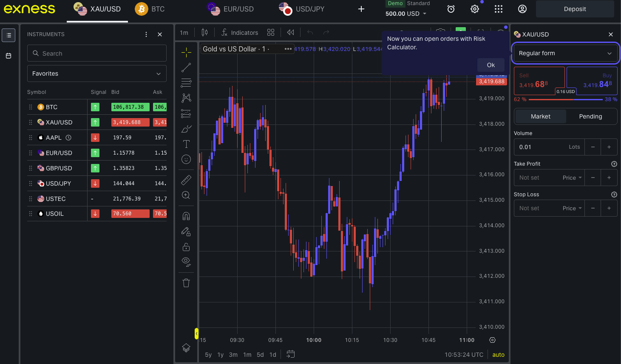Decrease Volume lots with minus
This screenshot has width=621, height=364.
pyautogui.click(x=593, y=147)
